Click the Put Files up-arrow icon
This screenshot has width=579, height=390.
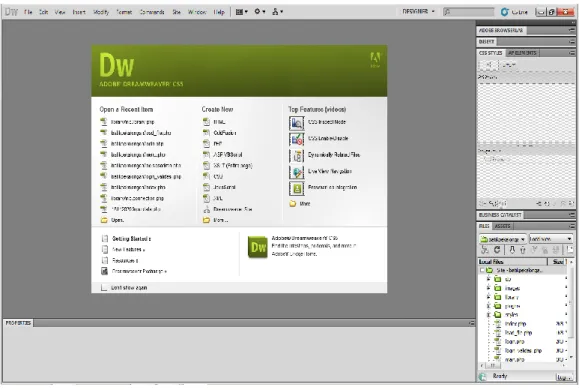pos(523,250)
